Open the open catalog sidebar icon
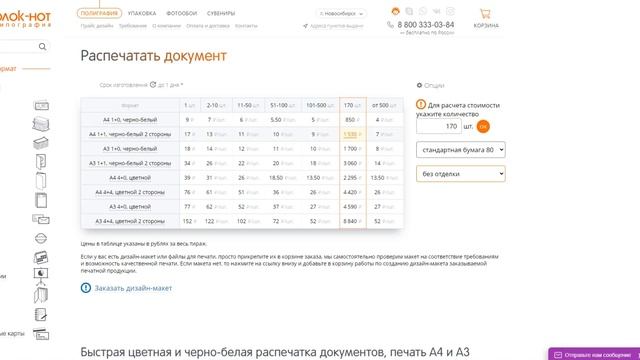 [41, 295]
